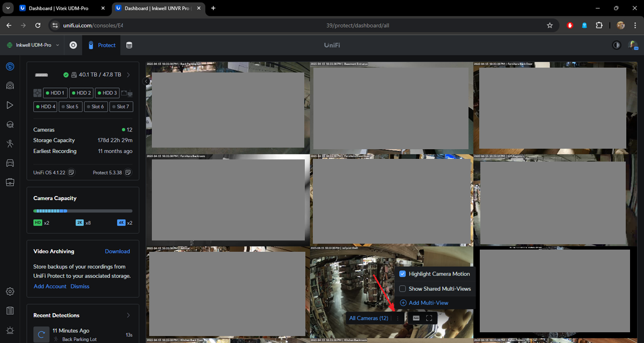The image size is (644, 343).
Task: Switch to the Protect application tab
Action: pyautogui.click(x=101, y=45)
